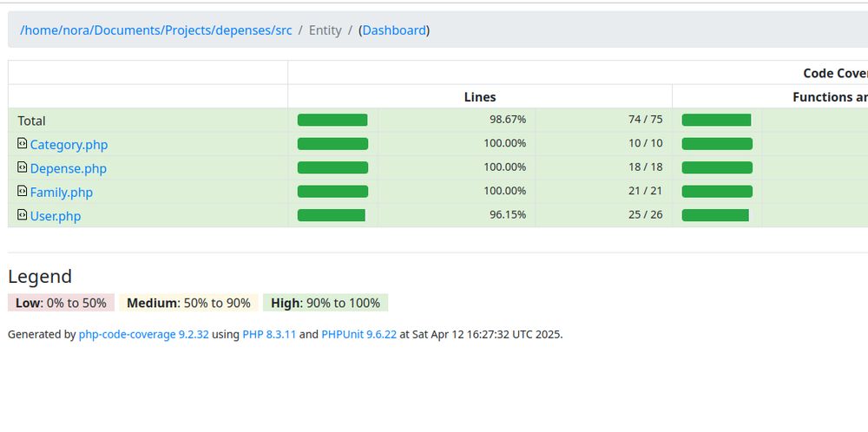Click the 98.67% total lines percentage
The width and height of the screenshot is (868, 432).
pyautogui.click(x=508, y=120)
